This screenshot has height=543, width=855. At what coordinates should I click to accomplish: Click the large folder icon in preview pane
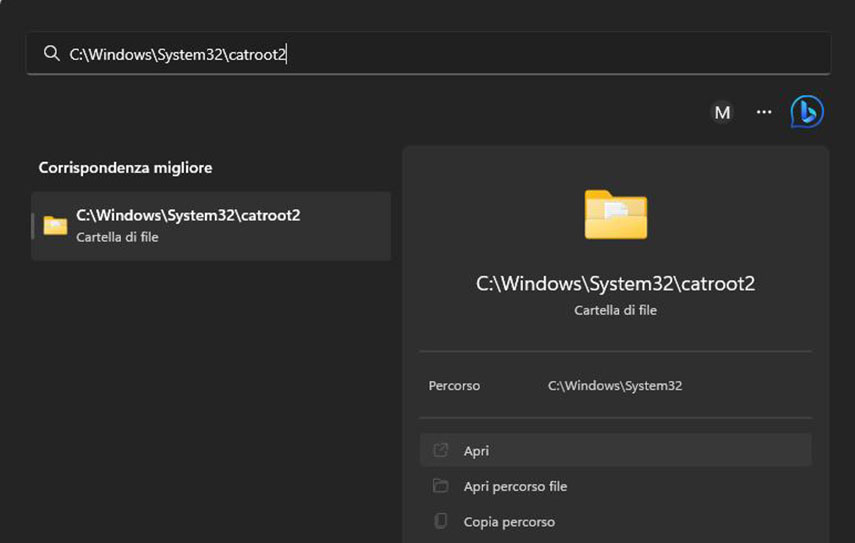point(615,214)
